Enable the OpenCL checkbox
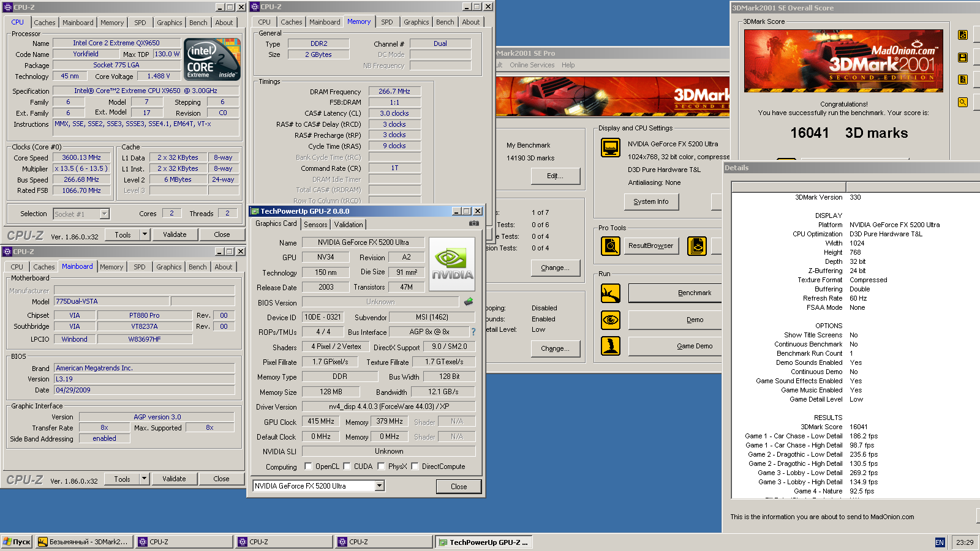 tap(309, 467)
